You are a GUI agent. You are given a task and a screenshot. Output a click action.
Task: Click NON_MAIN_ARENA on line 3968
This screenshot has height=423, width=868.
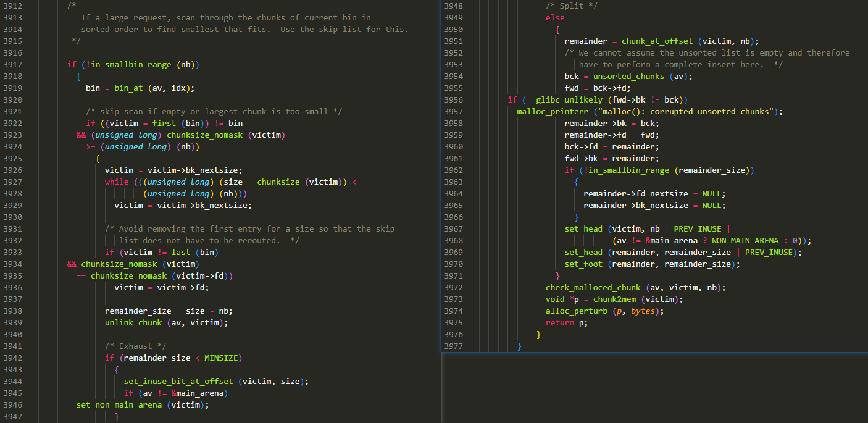[x=746, y=241]
